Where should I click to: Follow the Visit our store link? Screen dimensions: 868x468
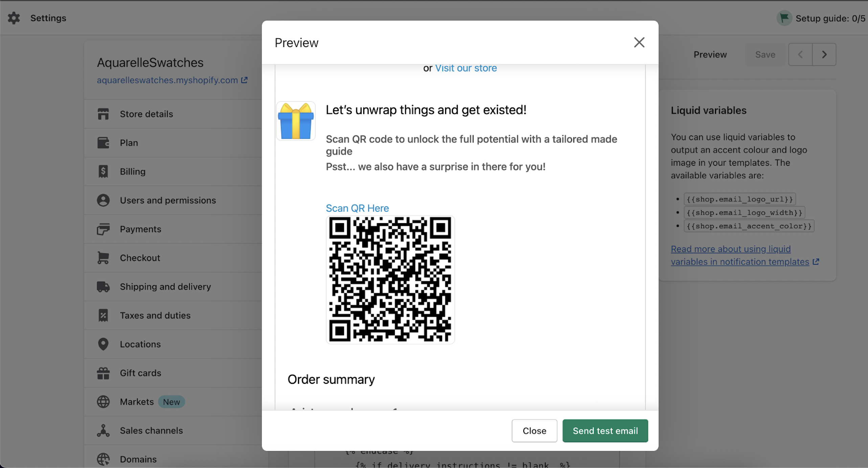(466, 68)
